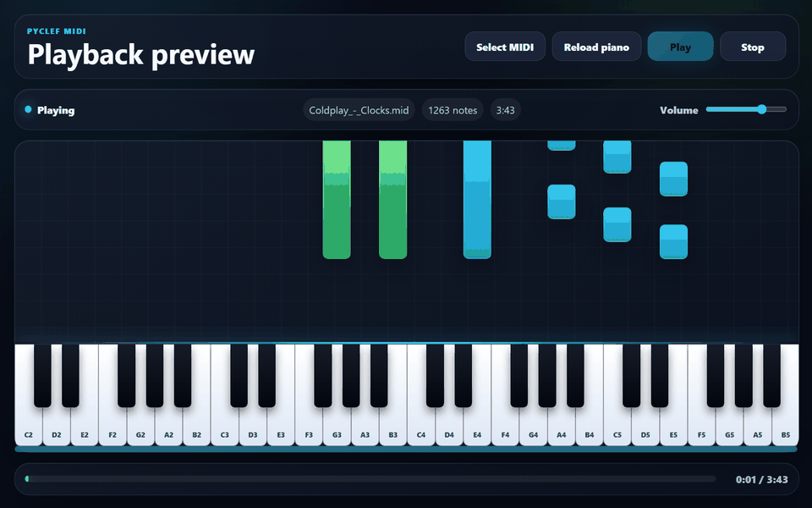Play the F5 piano key
The width and height of the screenshot is (812, 508).
point(701,428)
